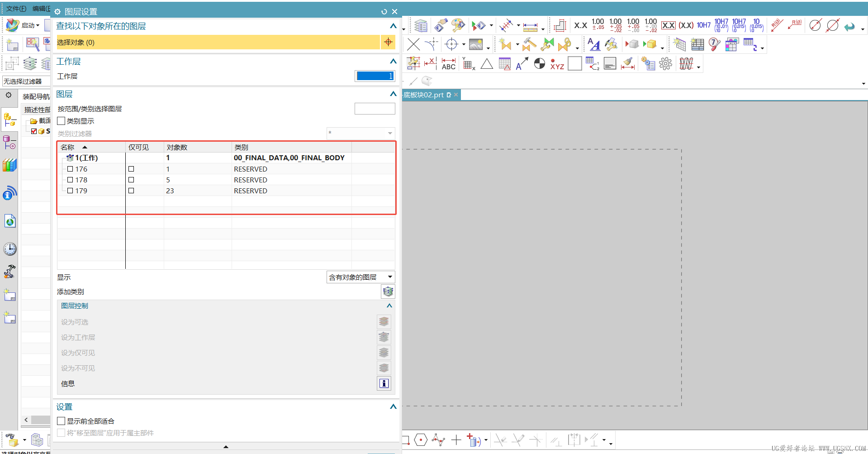
Task: Open the '文件(F)' menu
Action: [16, 9]
